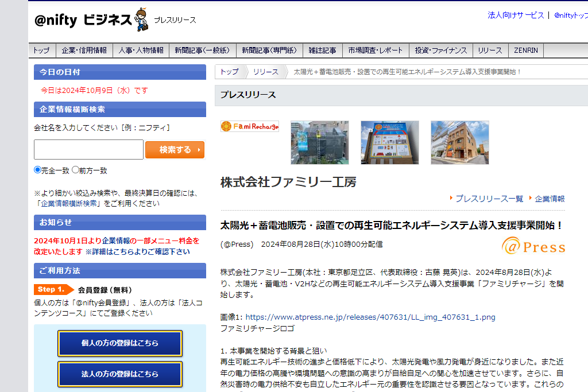Open the 投資・ファイナンス tab
The image size is (588, 392).
coord(441,51)
